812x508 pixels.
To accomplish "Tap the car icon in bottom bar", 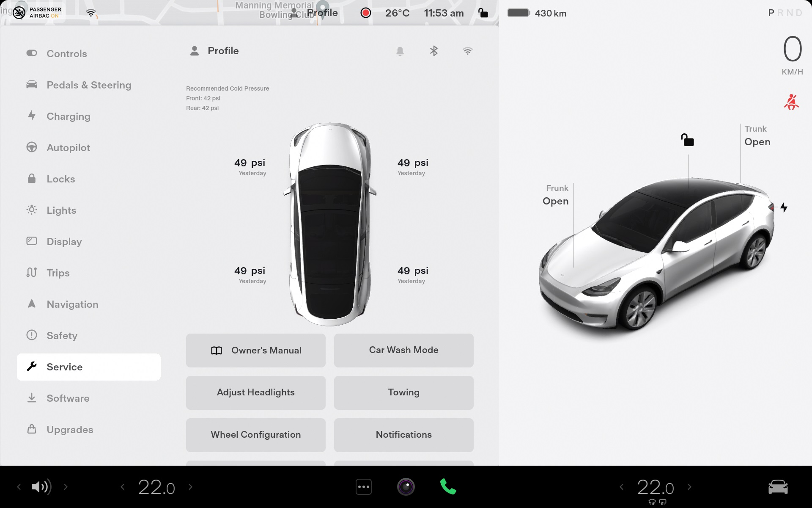I will tap(778, 487).
